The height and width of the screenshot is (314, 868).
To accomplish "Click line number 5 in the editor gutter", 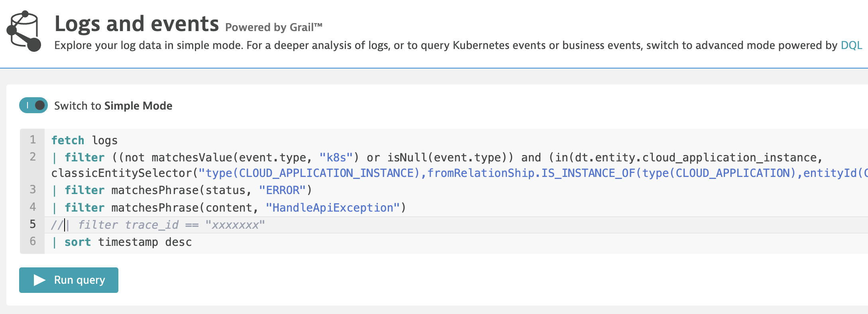I will tap(33, 224).
